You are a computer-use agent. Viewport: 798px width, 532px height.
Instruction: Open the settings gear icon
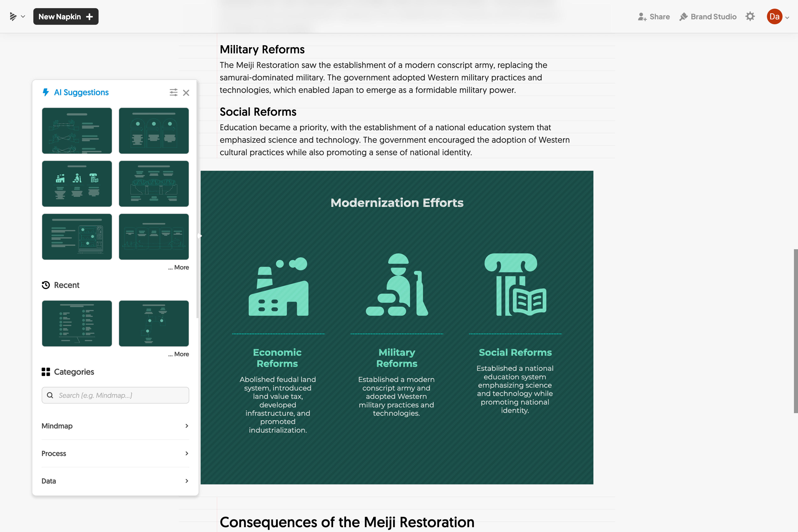pyautogui.click(x=750, y=16)
